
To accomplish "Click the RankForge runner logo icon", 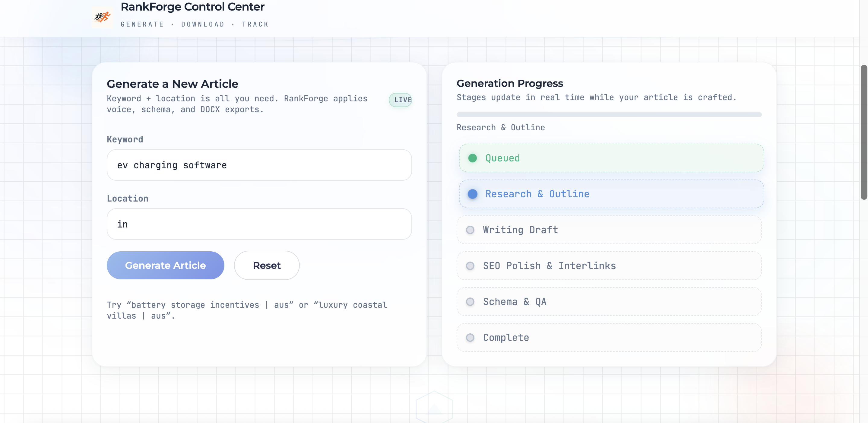I will click(102, 17).
